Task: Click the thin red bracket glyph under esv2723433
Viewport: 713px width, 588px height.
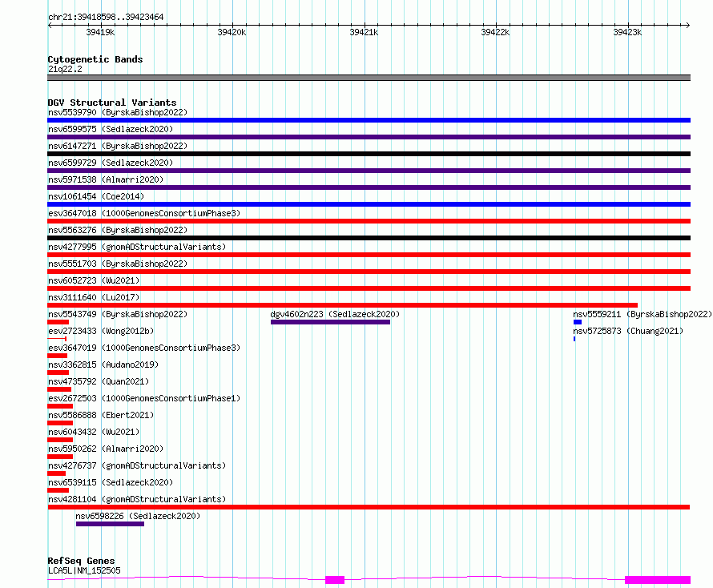Action: point(57,339)
